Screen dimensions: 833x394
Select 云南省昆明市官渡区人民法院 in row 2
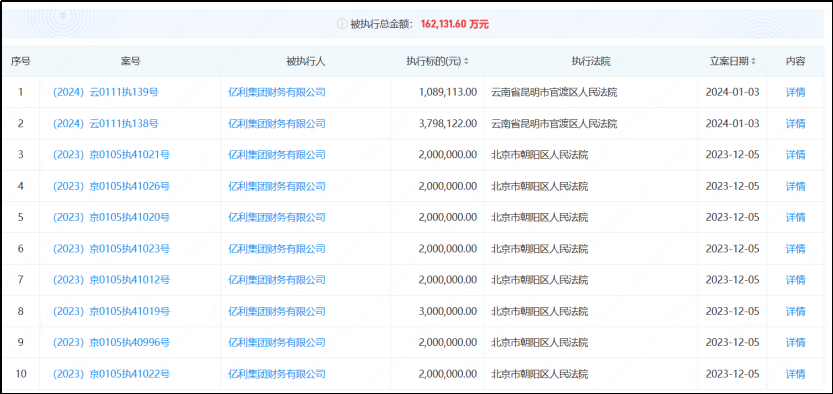[554, 124]
